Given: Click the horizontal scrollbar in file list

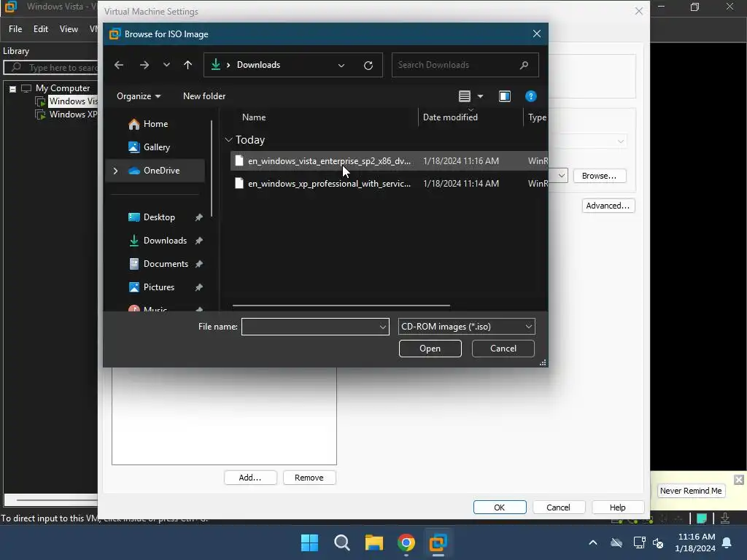Looking at the screenshot, I should (x=341, y=306).
